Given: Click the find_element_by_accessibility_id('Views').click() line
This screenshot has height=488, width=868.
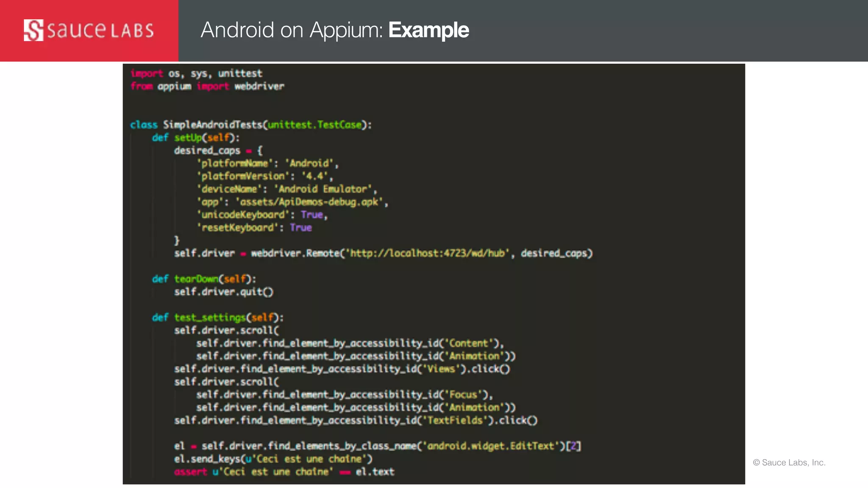Looking at the screenshot, I should click(342, 369).
